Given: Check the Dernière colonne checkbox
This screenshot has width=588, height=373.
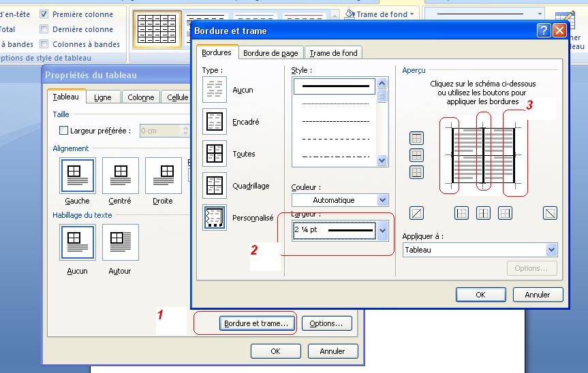Looking at the screenshot, I should (44, 29).
